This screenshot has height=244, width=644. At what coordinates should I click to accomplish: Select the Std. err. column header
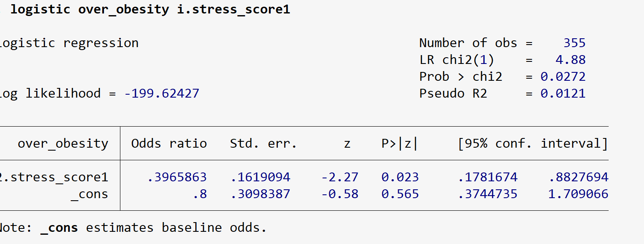[263, 144]
